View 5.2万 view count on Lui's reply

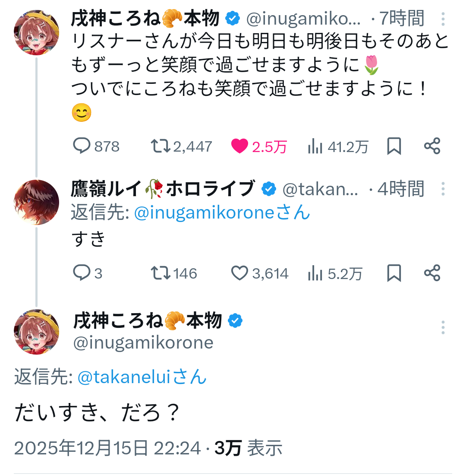coord(315,273)
